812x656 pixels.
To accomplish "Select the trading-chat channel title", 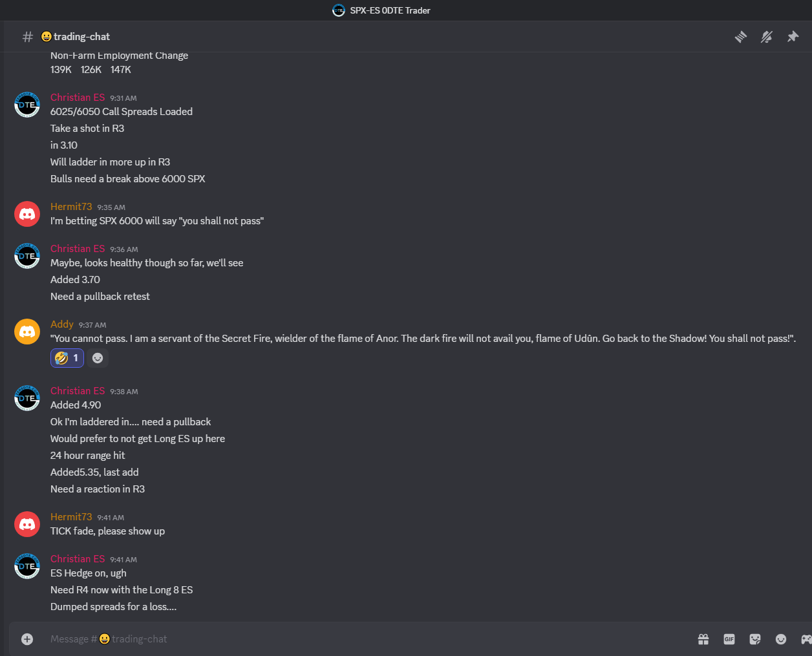I will [76, 37].
